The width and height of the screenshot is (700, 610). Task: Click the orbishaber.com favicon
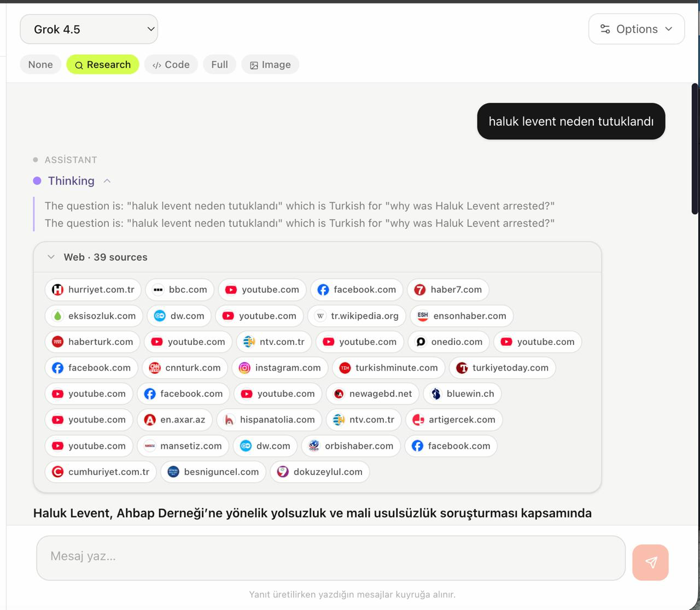click(314, 446)
